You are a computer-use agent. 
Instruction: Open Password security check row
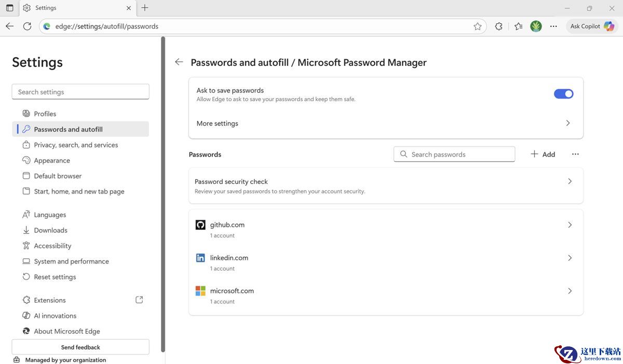tap(386, 186)
